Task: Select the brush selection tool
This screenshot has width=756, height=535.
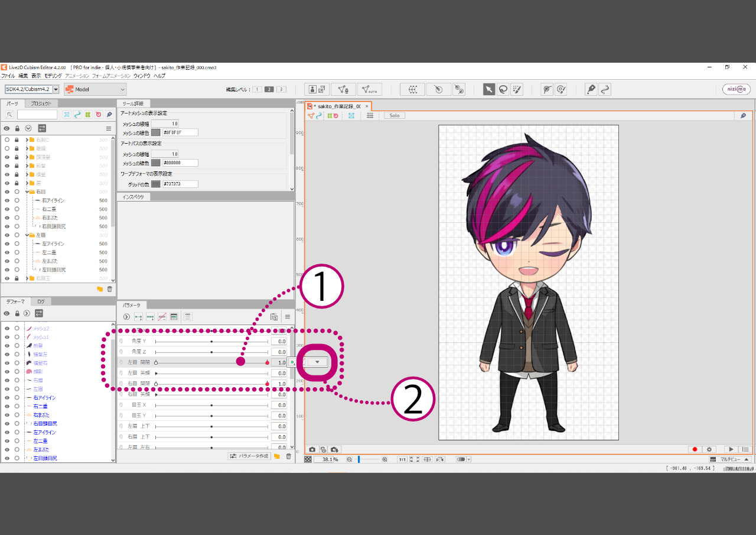Action: point(517,89)
